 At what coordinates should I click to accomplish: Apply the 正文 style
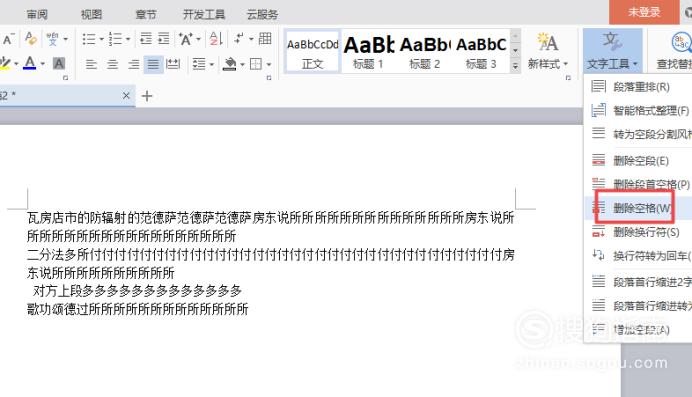pos(312,53)
